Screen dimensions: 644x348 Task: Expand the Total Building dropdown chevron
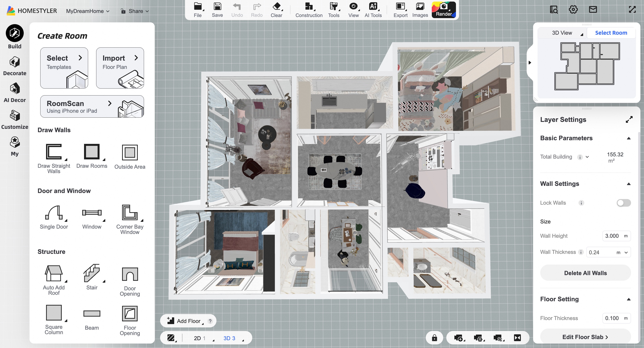[587, 157]
